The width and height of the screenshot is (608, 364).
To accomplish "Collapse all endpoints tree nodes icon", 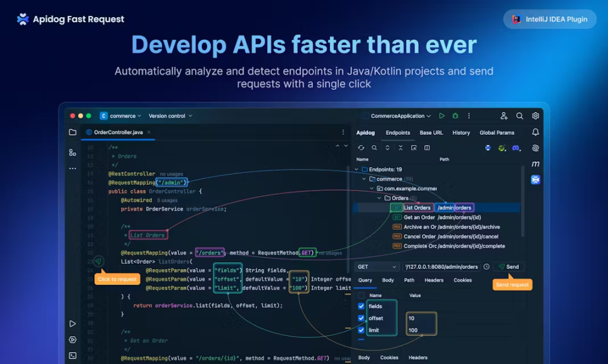I will pos(400,147).
